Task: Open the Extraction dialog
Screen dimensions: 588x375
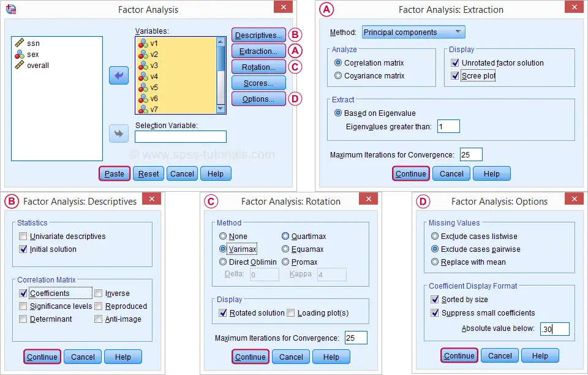Action: tap(258, 51)
